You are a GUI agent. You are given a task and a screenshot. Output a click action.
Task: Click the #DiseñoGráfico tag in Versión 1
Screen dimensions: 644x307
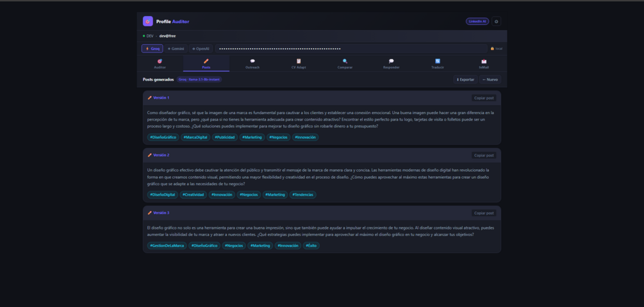click(x=163, y=137)
